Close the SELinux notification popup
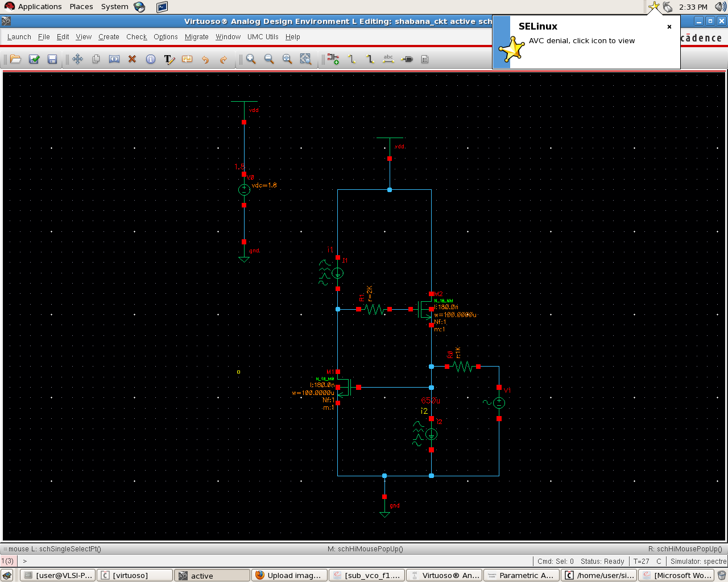728x582 pixels. [669, 27]
